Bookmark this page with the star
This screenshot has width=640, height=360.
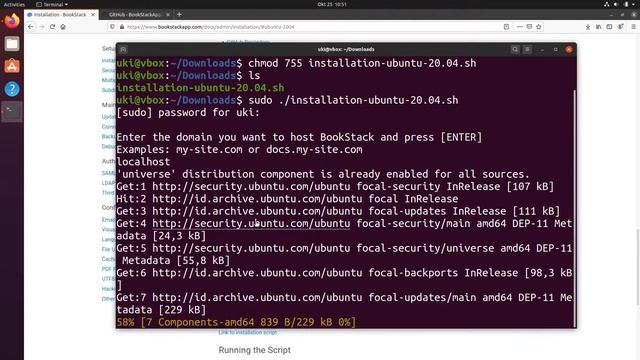click(x=539, y=27)
